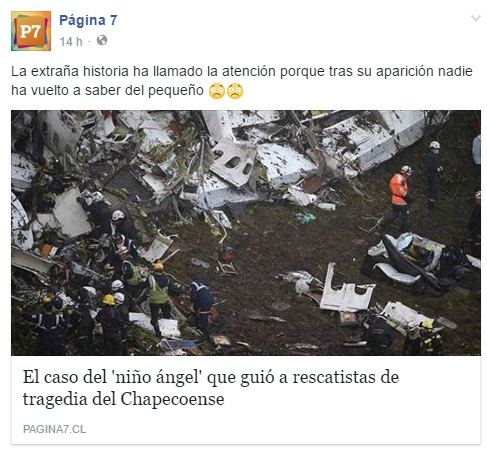Open the Página 7 page name link
The image size is (487, 452).
pyautogui.click(x=88, y=20)
